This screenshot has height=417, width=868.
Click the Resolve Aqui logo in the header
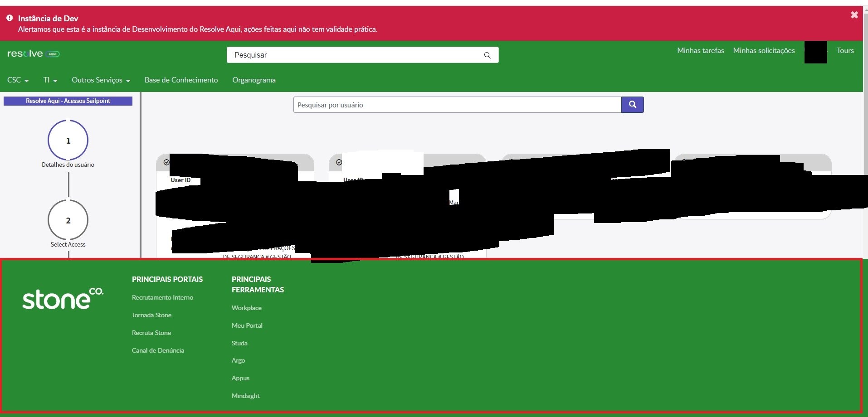(33, 53)
